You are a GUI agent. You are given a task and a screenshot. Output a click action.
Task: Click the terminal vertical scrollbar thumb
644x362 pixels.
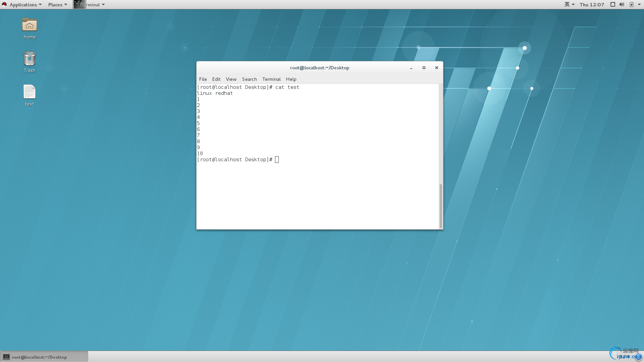441,206
